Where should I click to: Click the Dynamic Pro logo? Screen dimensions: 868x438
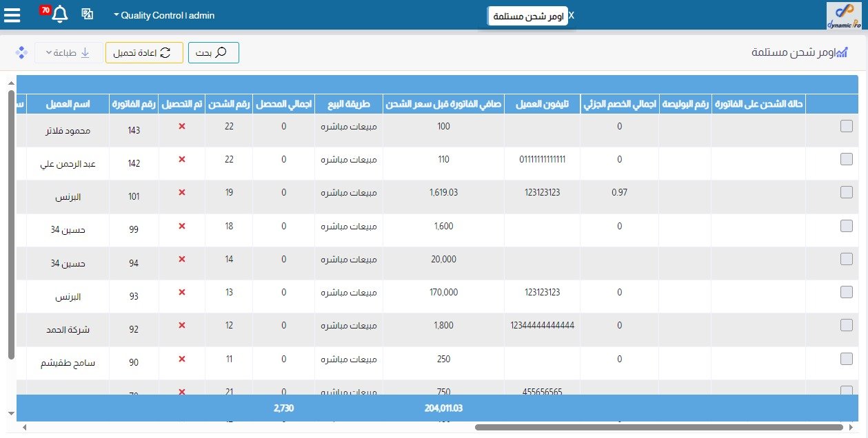pos(844,16)
